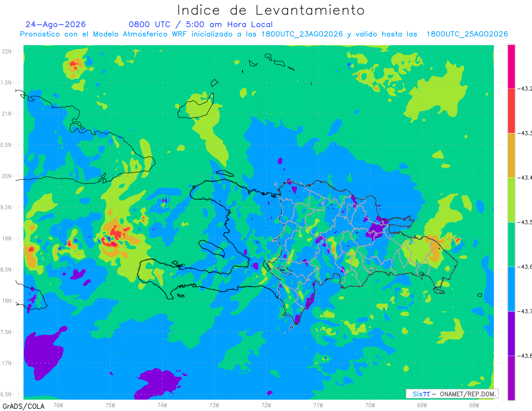Click the magenta-pink colorbar segment at the top
The image size is (532, 411).
[511, 67]
